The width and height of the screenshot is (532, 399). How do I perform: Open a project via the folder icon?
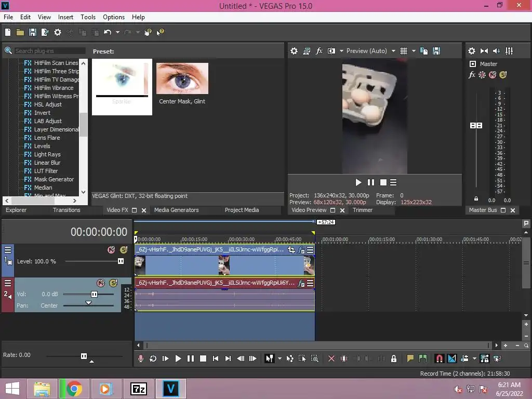[x=20, y=32]
